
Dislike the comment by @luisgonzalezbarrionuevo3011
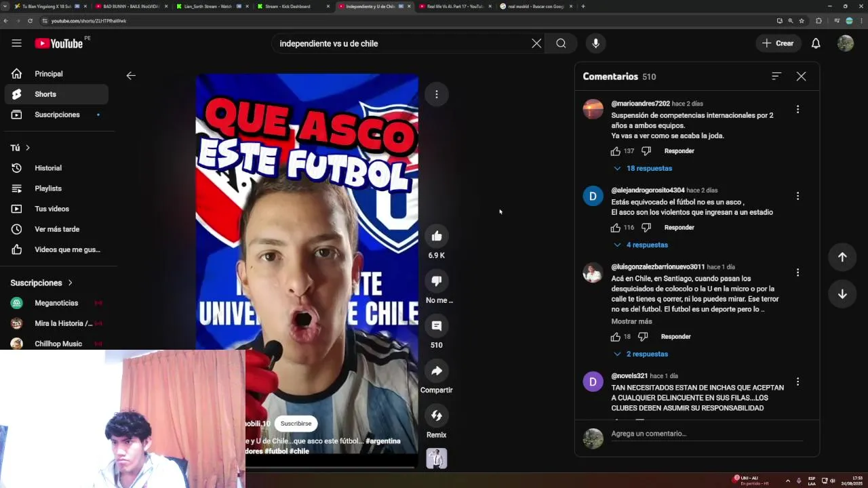(x=643, y=337)
